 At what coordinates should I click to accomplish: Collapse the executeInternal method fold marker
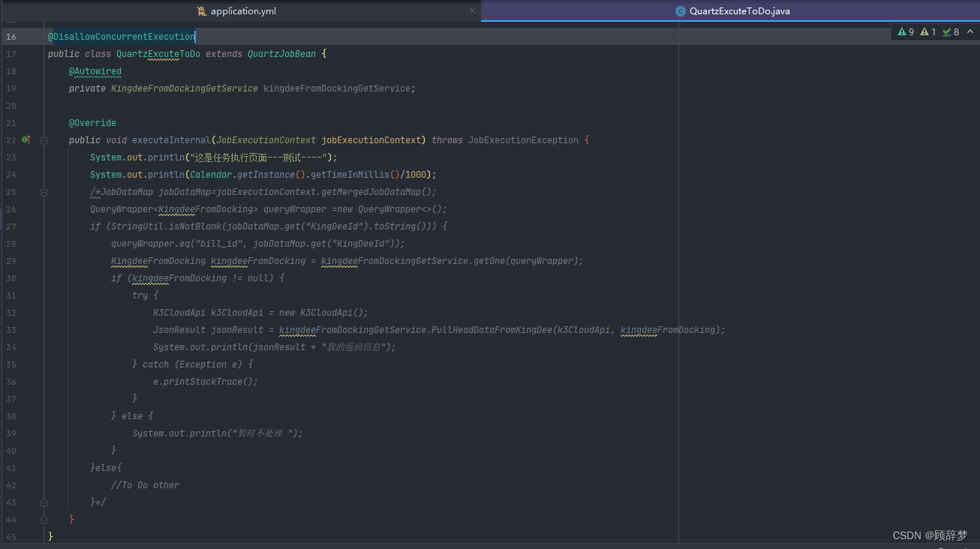click(44, 139)
